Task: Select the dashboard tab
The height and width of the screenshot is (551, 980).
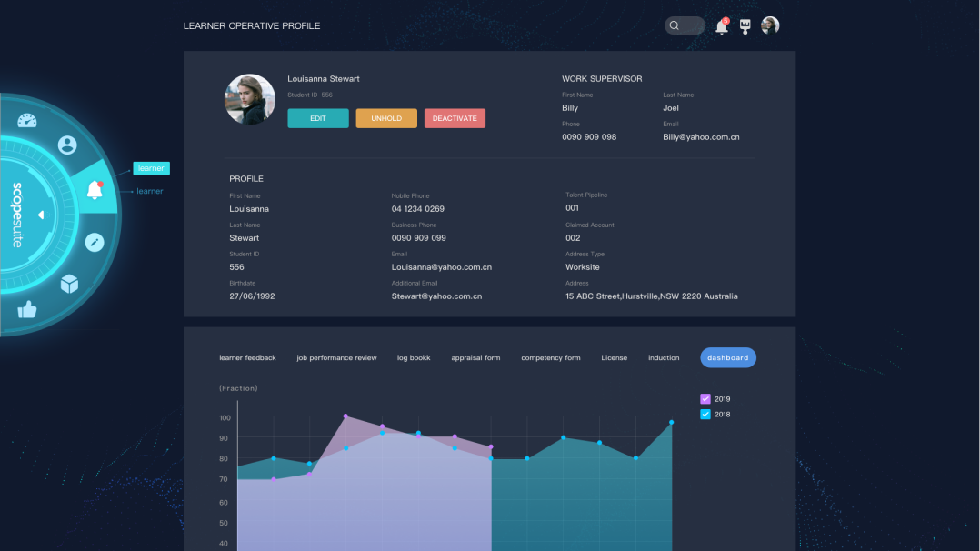Action: pyautogui.click(x=727, y=358)
